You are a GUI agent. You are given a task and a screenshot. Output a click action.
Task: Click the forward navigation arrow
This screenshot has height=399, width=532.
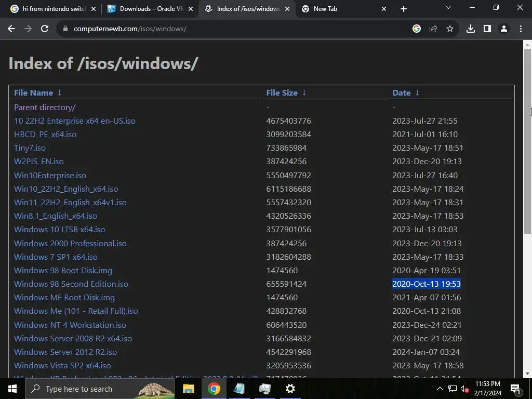click(28, 29)
